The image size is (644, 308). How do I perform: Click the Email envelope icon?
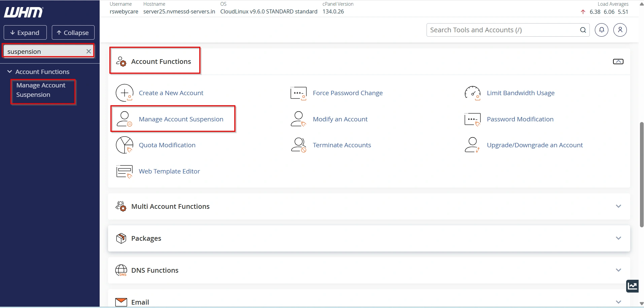(x=121, y=302)
